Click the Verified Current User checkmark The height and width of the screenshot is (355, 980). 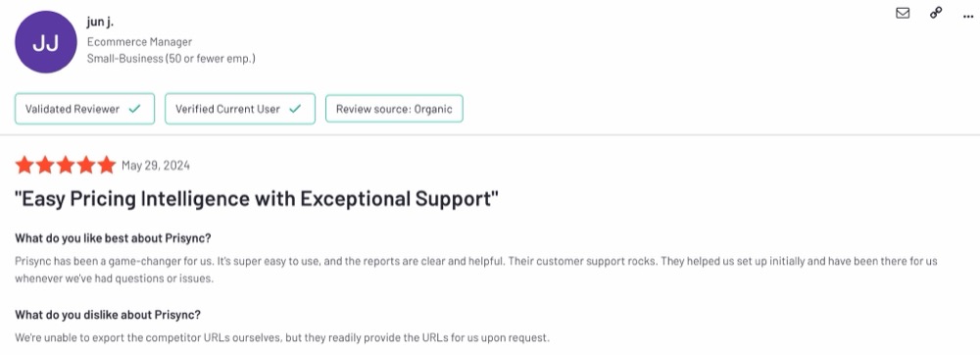pos(295,109)
